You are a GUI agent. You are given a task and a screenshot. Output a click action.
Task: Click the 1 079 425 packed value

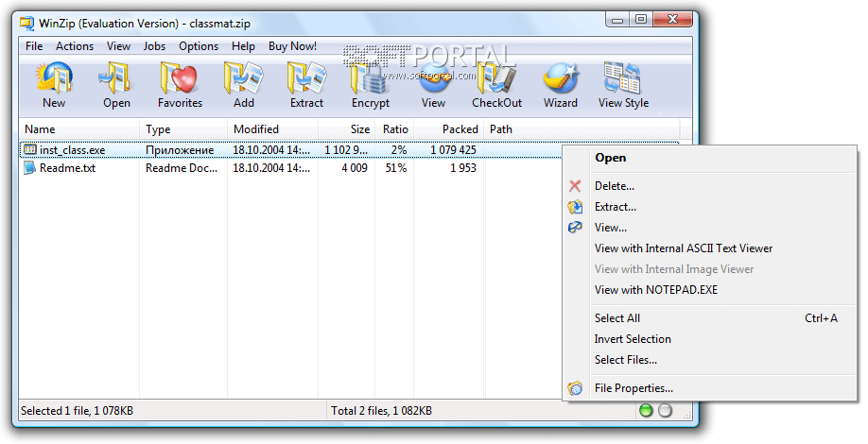click(453, 150)
